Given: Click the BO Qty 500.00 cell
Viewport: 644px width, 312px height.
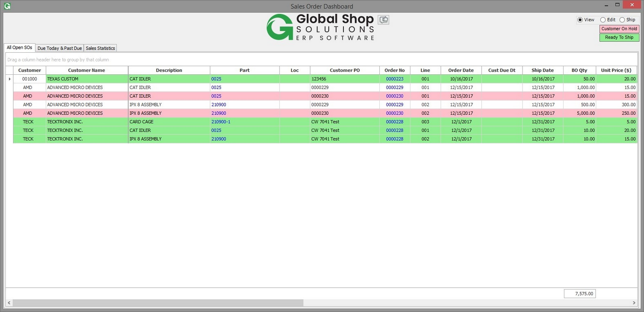Looking at the screenshot, I should tap(579, 105).
